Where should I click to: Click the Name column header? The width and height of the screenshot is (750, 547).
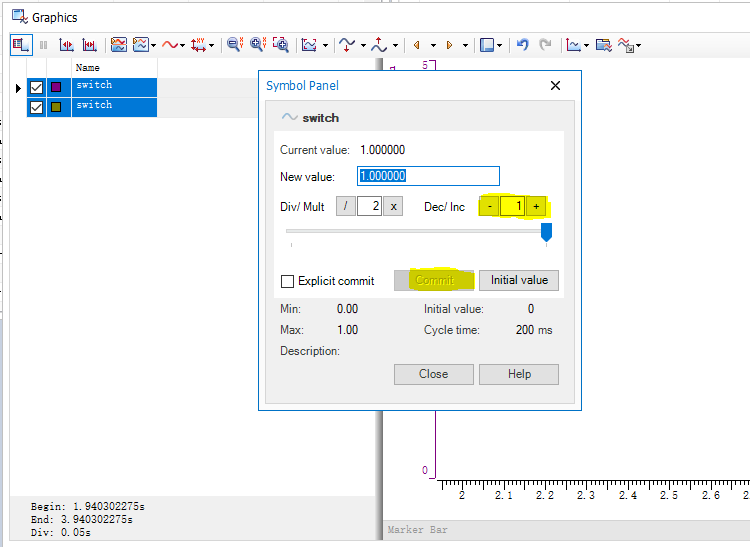pyautogui.click(x=114, y=68)
